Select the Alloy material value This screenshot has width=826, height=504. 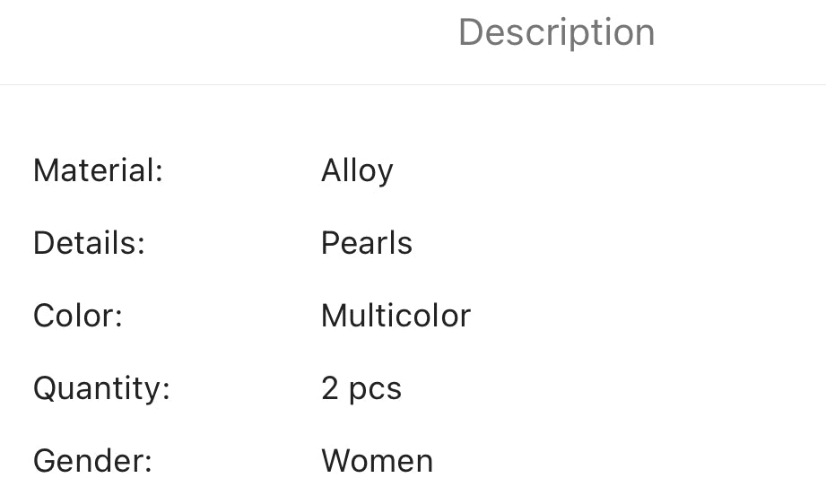click(357, 171)
